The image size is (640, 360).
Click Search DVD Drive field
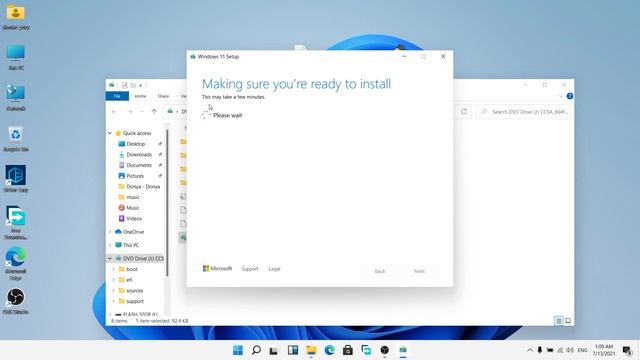click(x=523, y=111)
